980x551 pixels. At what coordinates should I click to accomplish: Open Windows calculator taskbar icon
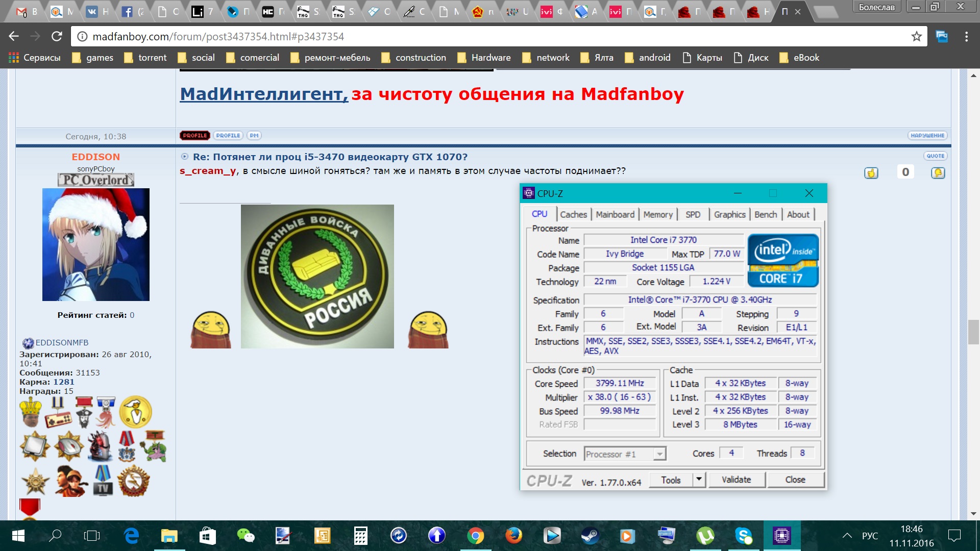click(x=360, y=536)
